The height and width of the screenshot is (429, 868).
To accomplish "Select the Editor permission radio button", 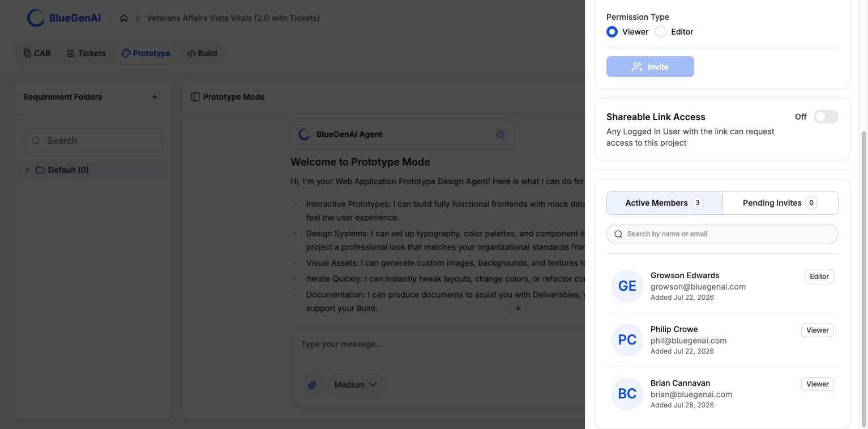I will pos(661,32).
